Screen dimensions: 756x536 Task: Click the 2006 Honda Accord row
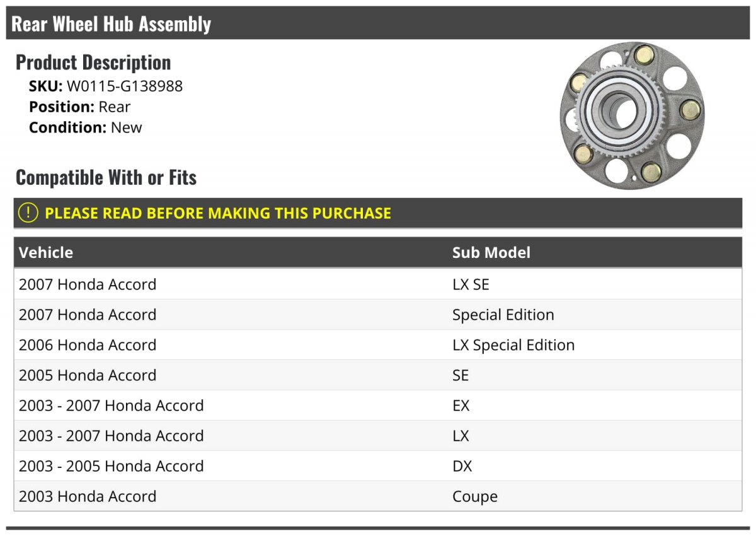click(378, 345)
